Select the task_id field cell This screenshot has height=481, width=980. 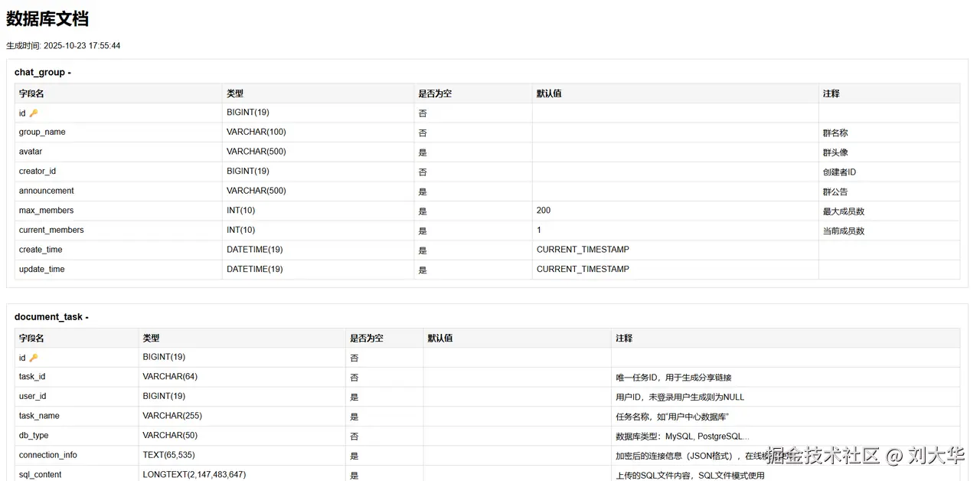77,377
